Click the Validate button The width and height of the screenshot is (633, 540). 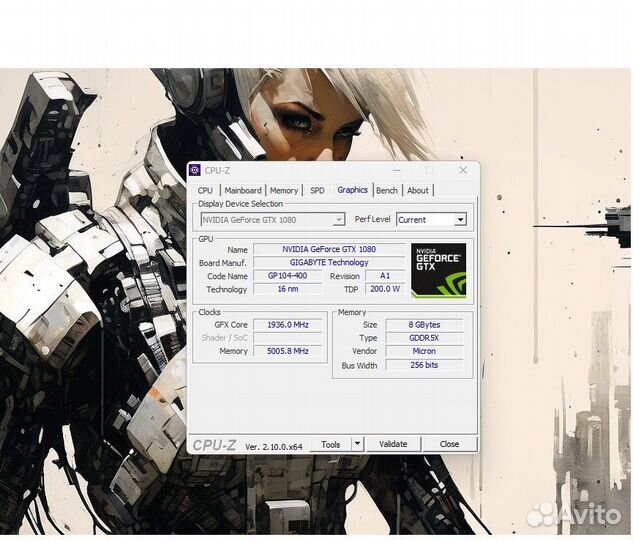[393, 444]
